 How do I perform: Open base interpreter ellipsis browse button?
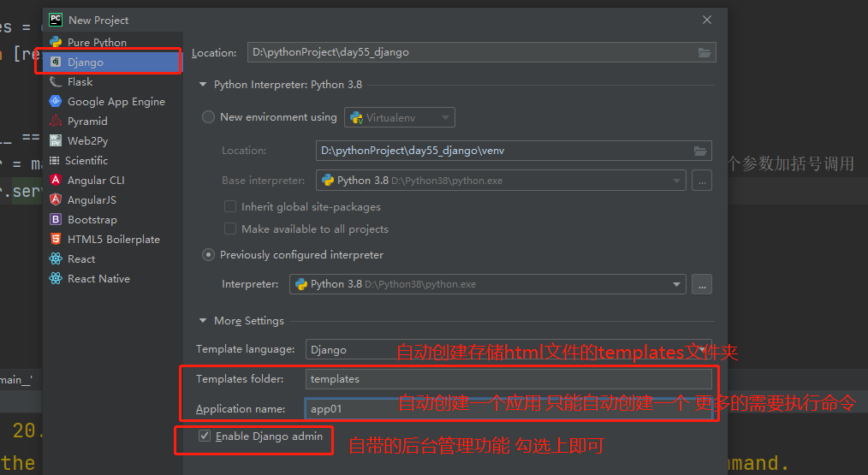702,181
